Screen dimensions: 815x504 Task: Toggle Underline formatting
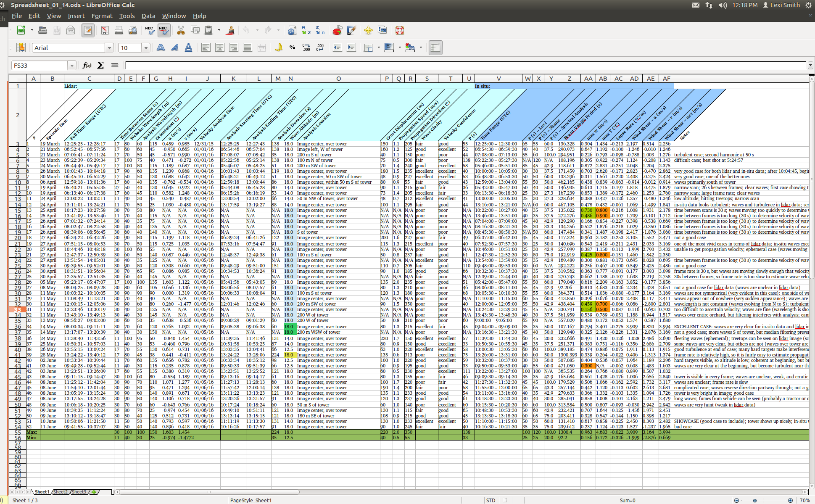coord(189,47)
